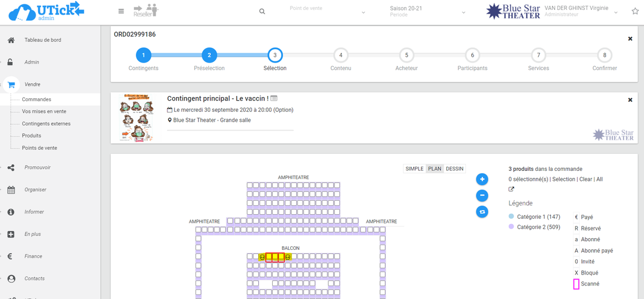Click the favorites star icon
644x299 pixels.
coord(635,11)
